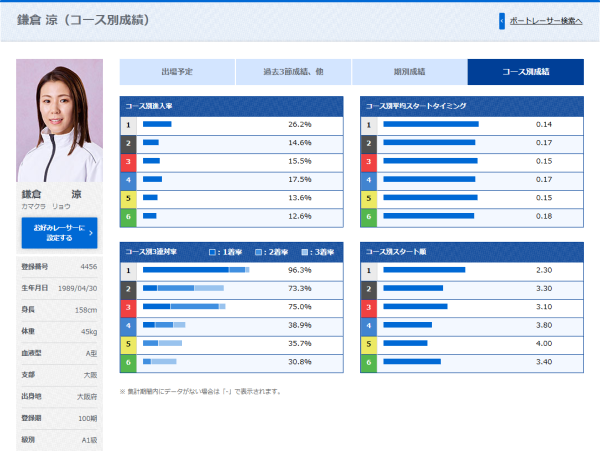
Task: Click the 2.30 start order value
Action: click(x=544, y=270)
